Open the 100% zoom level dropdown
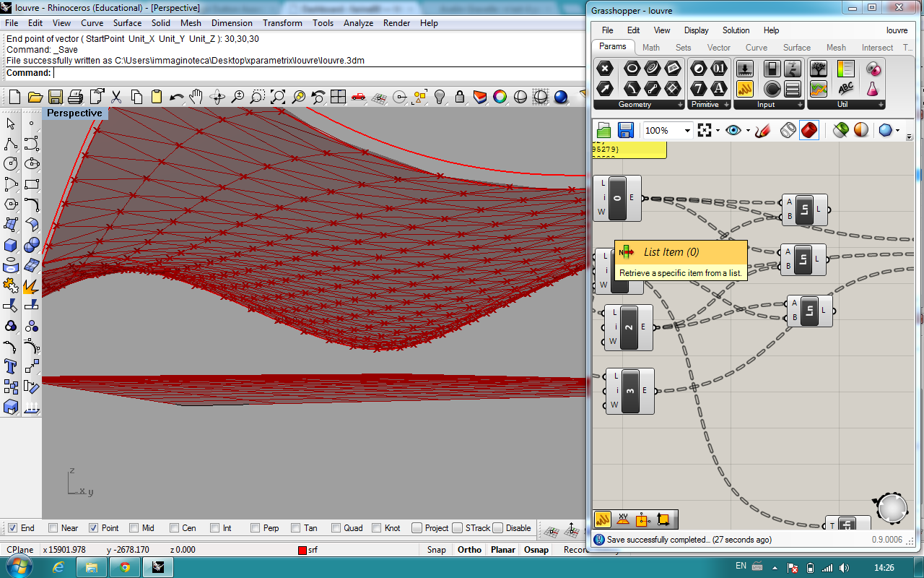 [687, 131]
